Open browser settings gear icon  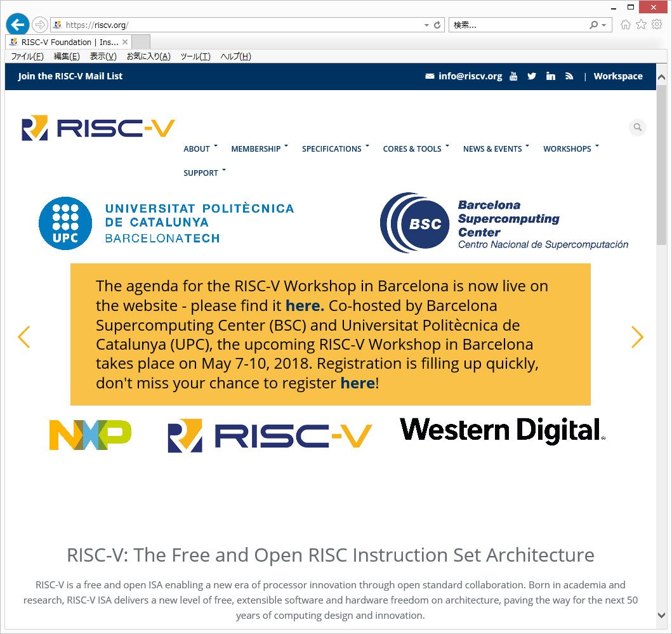[x=657, y=25]
